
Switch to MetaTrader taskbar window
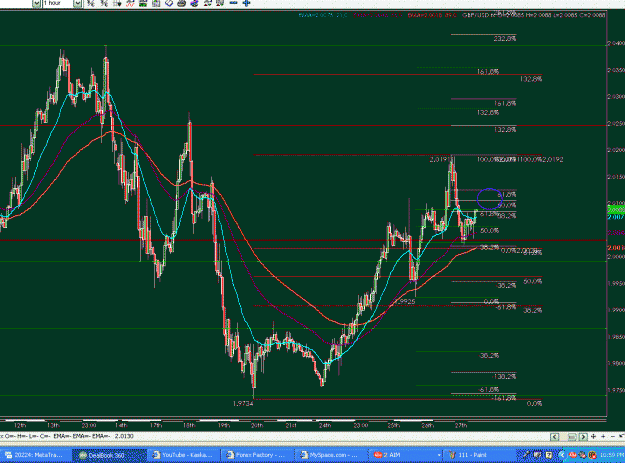point(36,455)
